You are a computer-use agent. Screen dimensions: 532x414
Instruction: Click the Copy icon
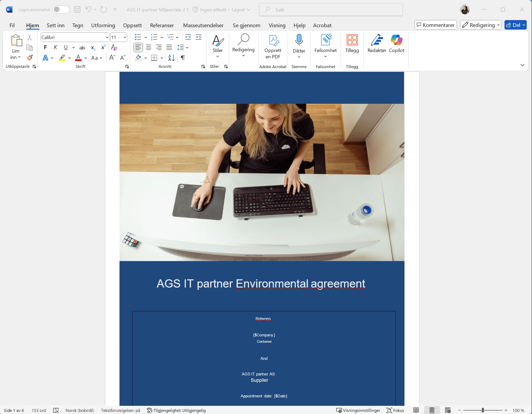tap(30, 48)
